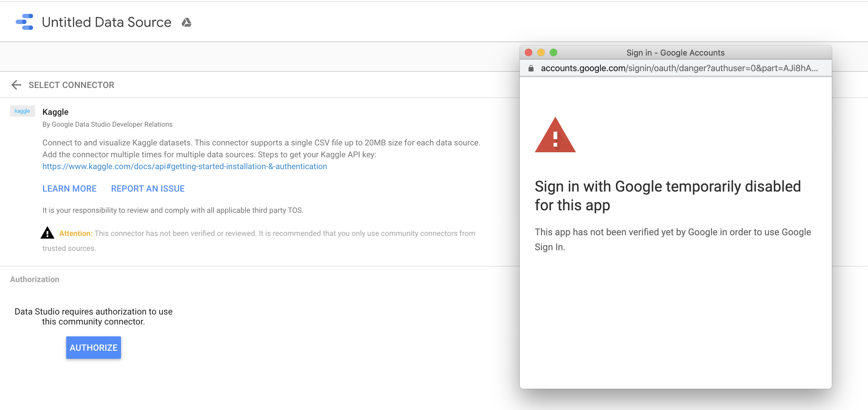868x410 pixels.
Task: Click the Kaggle connector name
Action: (55, 112)
